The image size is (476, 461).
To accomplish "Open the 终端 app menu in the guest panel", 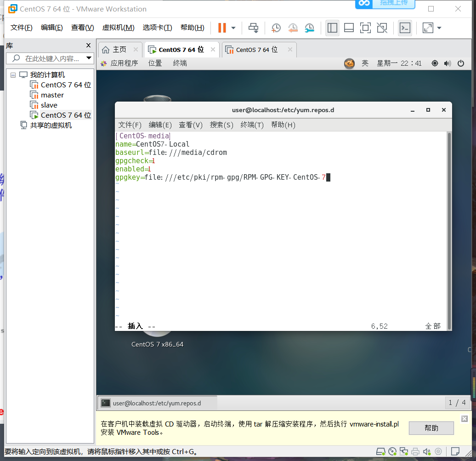I will [x=180, y=63].
